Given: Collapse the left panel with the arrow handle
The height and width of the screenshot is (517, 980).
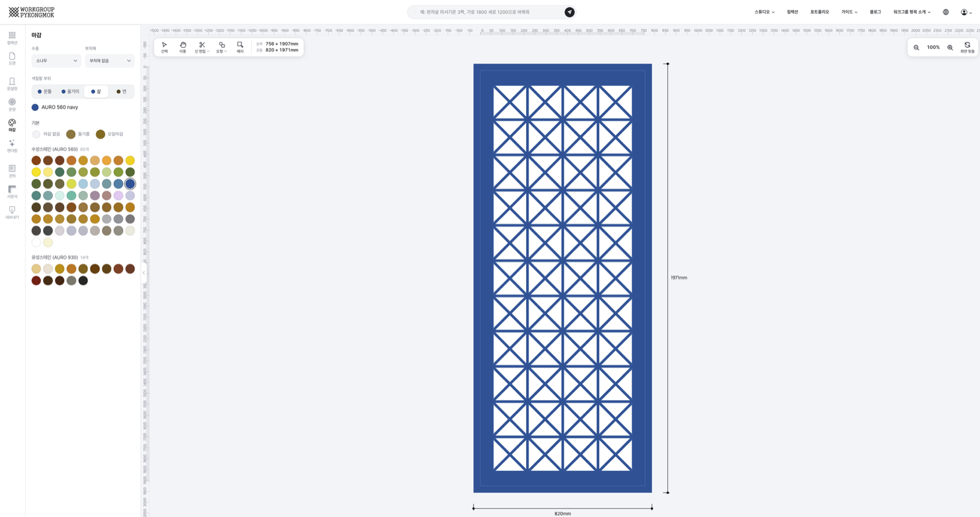Looking at the screenshot, I should (143, 273).
